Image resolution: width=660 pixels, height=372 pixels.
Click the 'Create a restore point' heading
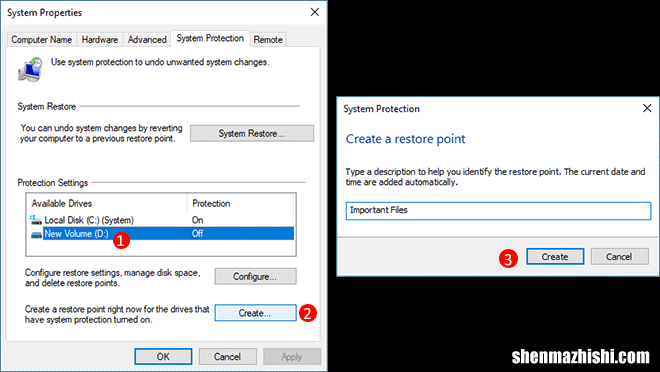(405, 139)
